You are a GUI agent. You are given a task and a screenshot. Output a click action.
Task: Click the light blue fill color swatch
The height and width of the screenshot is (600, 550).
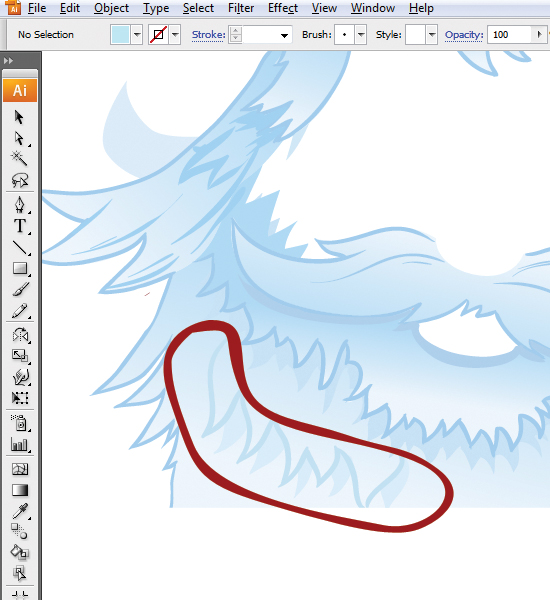(x=120, y=35)
